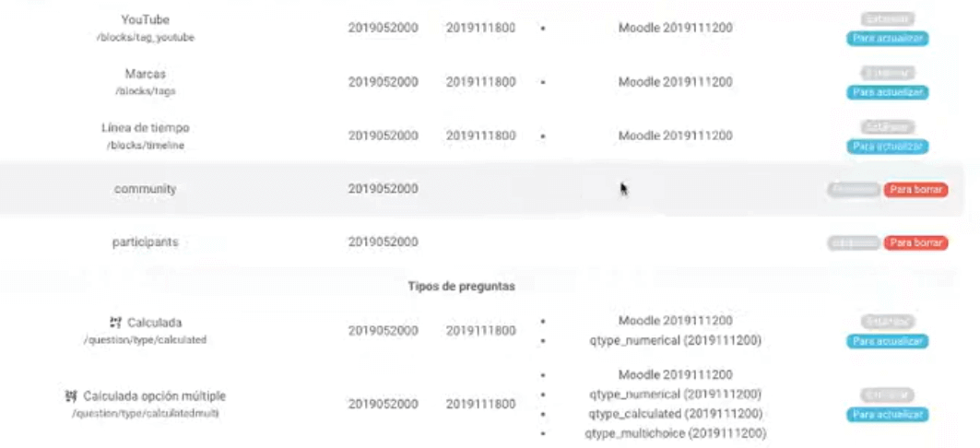Click the grey badge in the community row
Viewport: 980px width, 448px height.
854,189
